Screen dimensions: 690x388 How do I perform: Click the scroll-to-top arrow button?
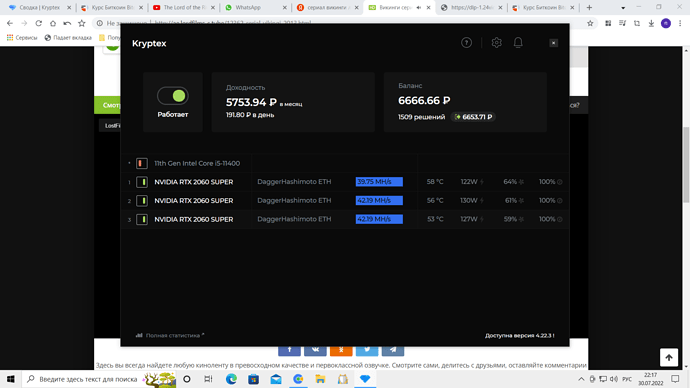click(x=669, y=357)
